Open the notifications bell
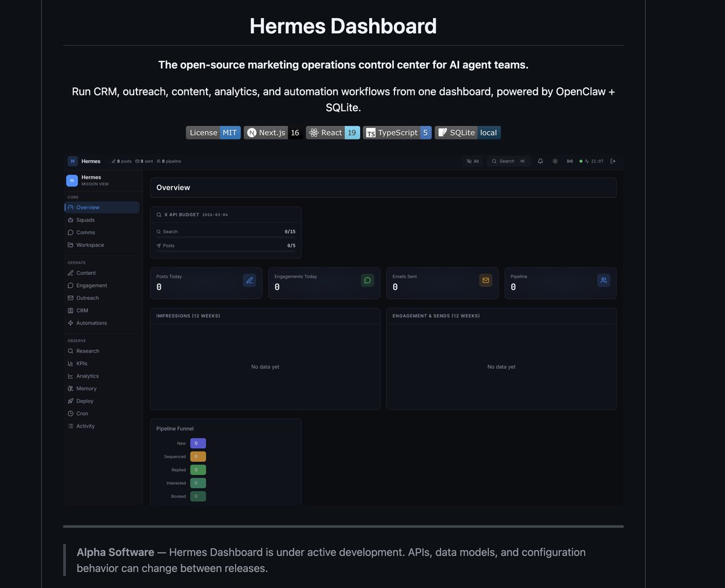 540,161
